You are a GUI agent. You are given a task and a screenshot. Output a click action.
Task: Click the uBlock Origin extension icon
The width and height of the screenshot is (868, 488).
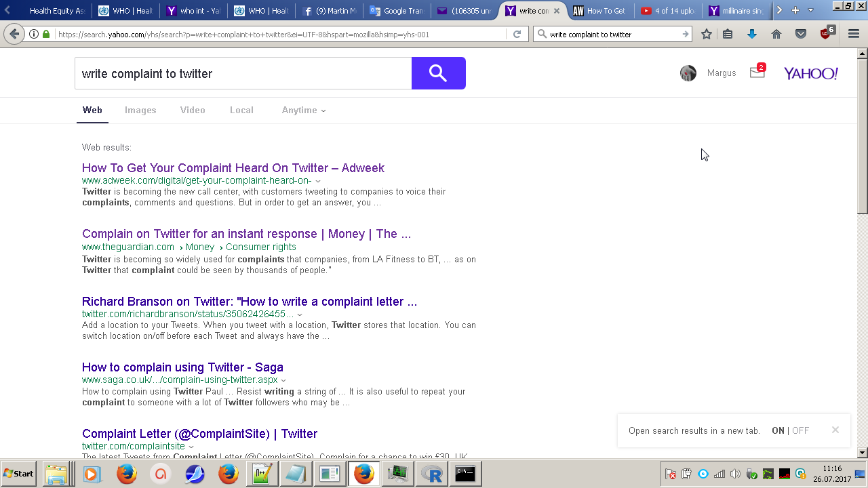(827, 33)
